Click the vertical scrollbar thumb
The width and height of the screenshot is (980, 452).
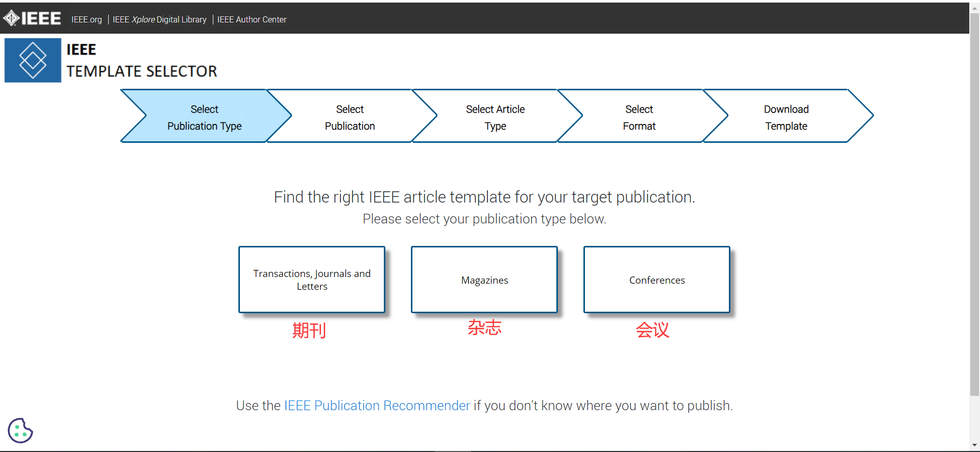[974, 204]
